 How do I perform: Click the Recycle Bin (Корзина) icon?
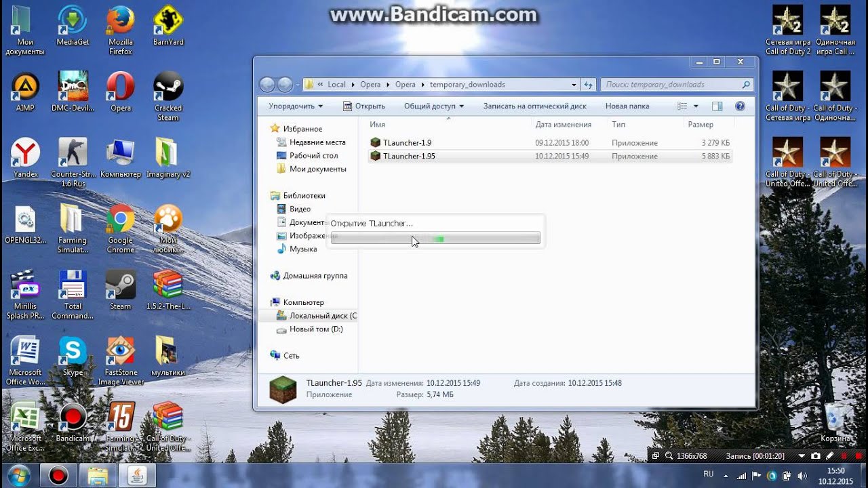(835, 422)
